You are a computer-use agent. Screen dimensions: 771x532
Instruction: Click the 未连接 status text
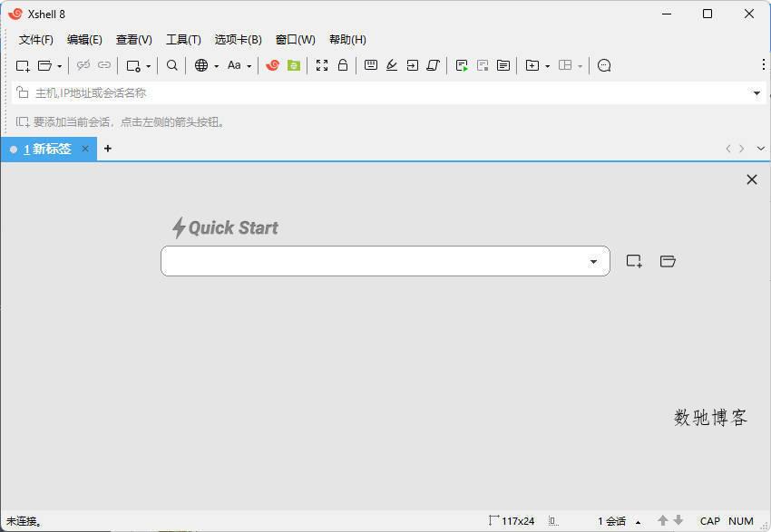click(24, 522)
